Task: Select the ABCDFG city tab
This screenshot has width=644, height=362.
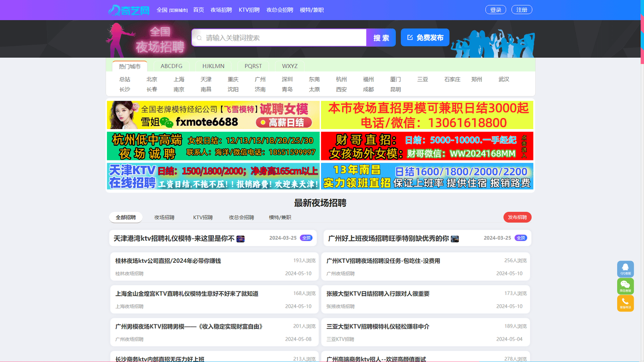Action: click(x=172, y=66)
